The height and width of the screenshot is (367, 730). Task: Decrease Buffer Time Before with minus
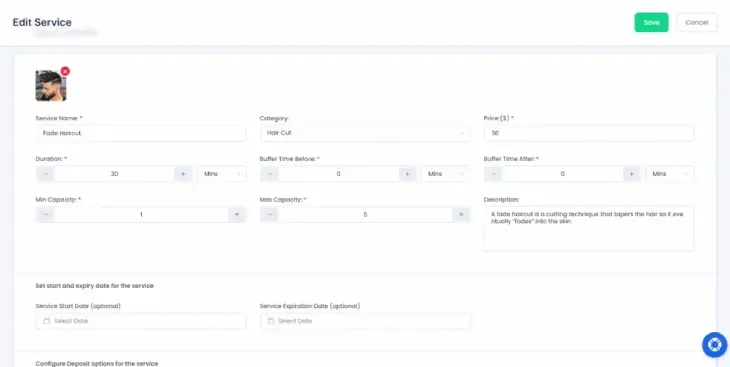(270, 174)
